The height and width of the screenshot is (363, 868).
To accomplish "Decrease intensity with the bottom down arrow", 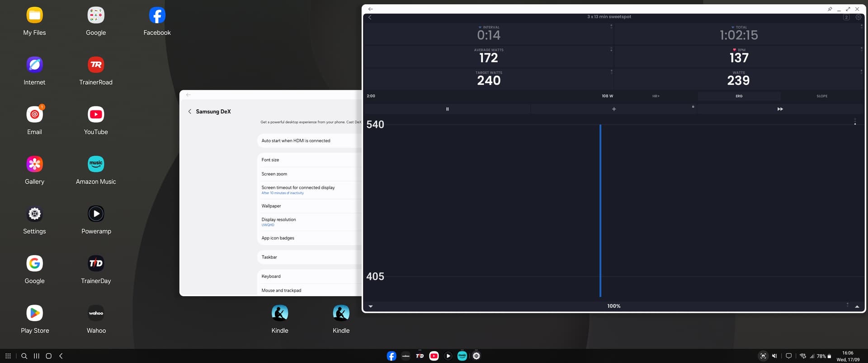I will coord(371,306).
